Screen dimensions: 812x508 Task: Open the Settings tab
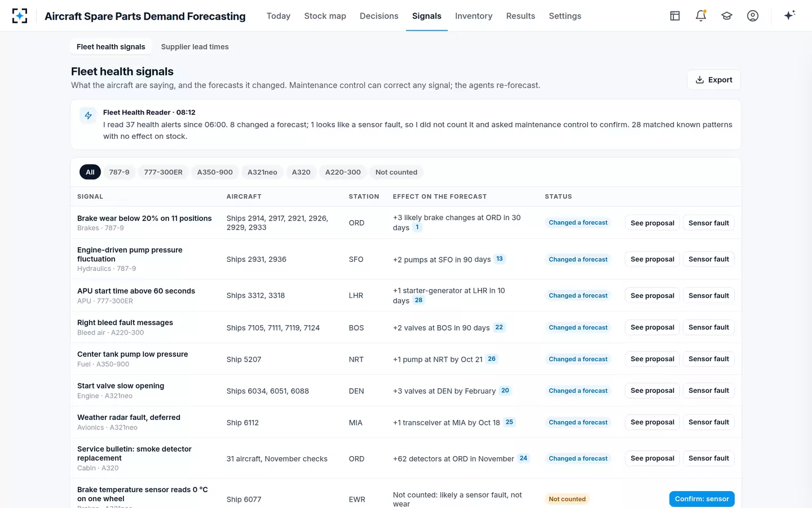(565, 16)
